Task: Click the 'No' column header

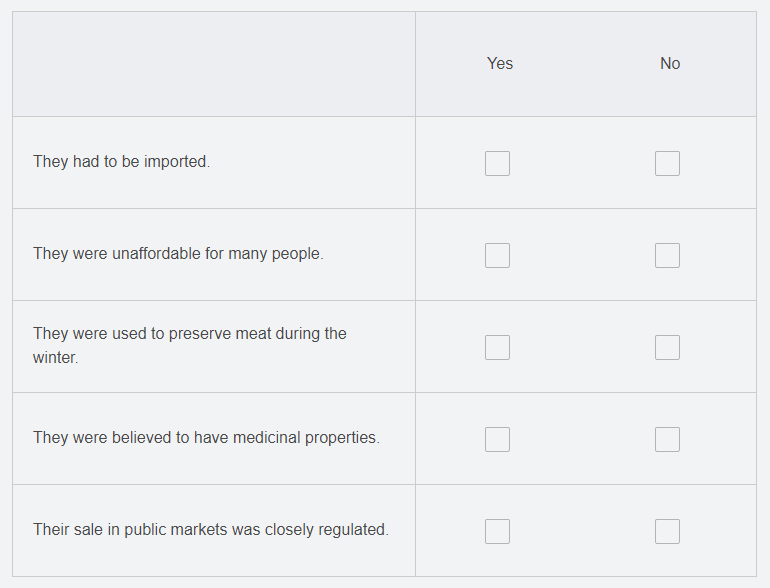Action: pos(670,63)
